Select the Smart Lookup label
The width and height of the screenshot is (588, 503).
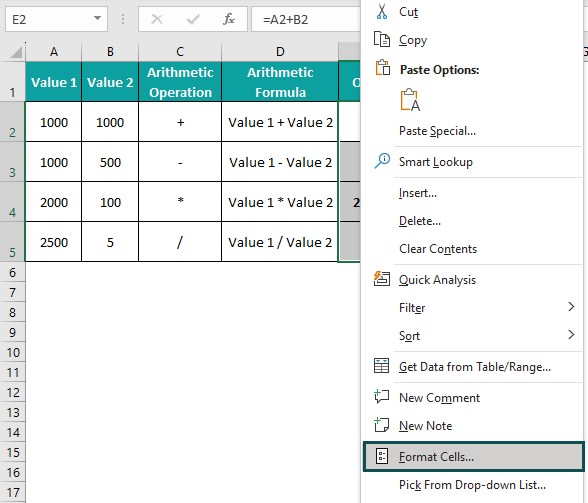[x=436, y=162]
